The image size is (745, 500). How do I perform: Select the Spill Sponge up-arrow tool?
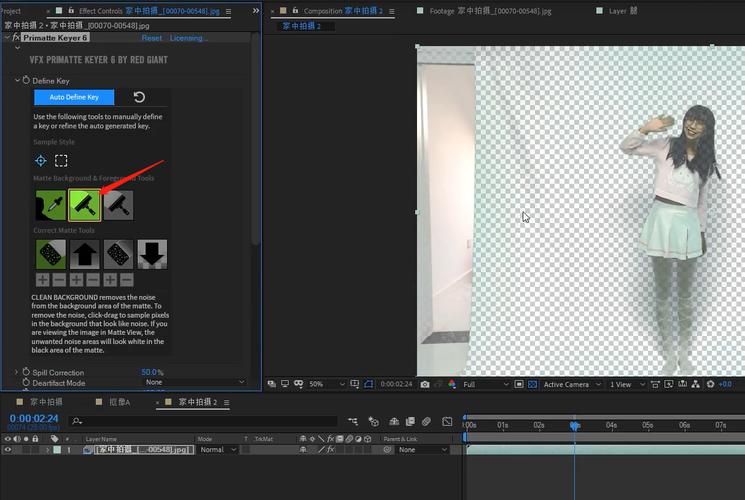(x=84, y=254)
